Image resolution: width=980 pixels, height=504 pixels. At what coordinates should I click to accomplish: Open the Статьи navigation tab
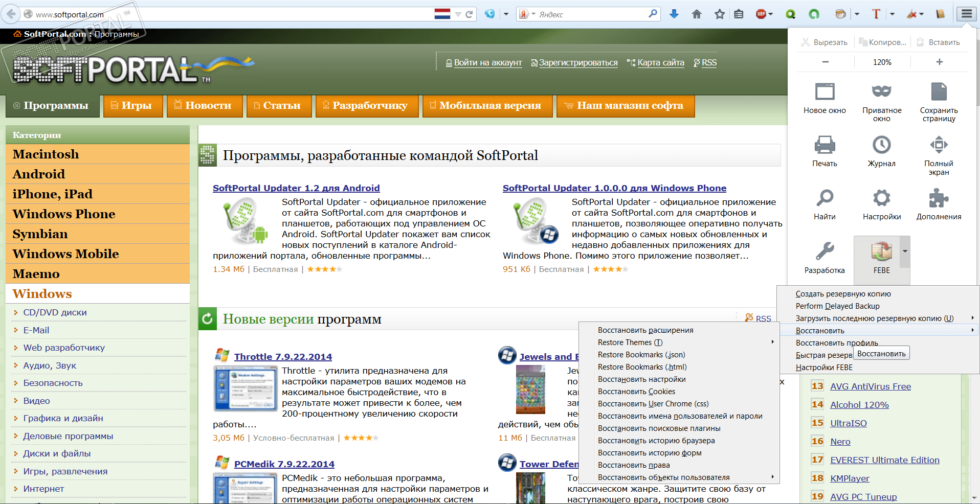click(x=279, y=106)
